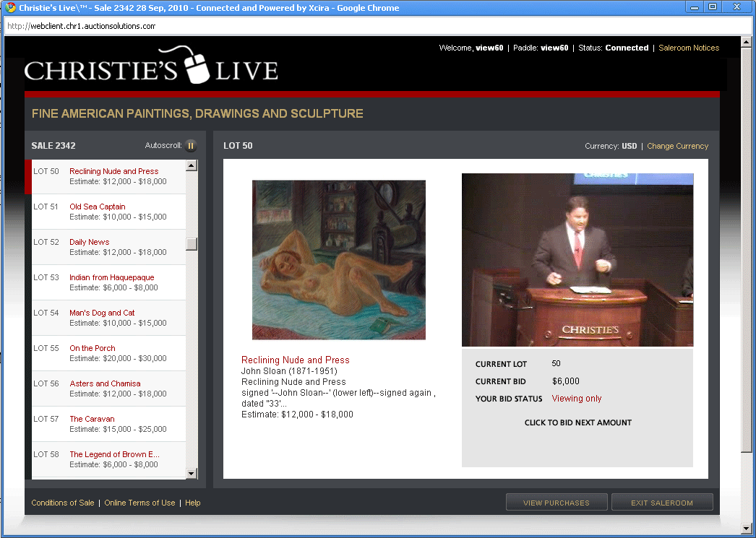Click the Exit Saleroom button

661,503
